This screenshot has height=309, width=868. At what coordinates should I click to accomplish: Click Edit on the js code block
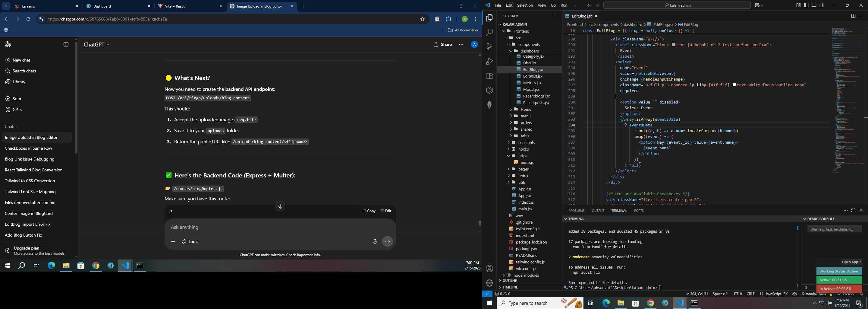coord(386,211)
